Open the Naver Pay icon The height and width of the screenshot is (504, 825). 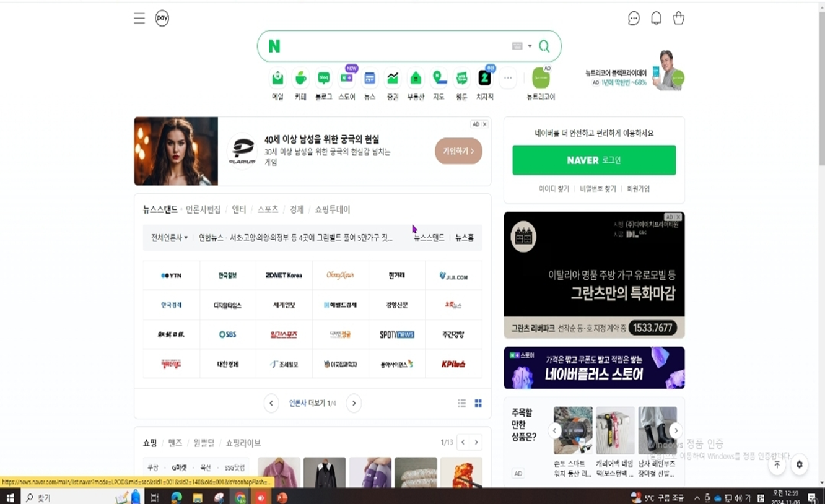(x=162, y=19)
